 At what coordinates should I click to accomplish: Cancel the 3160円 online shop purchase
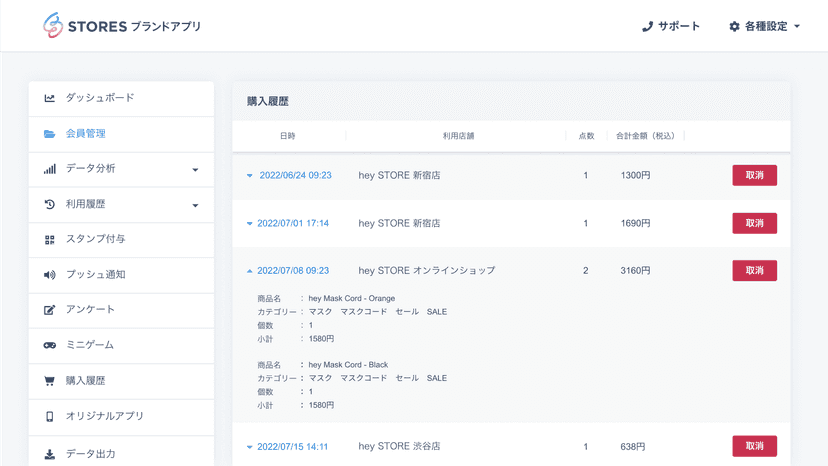(x=754, y=271)
